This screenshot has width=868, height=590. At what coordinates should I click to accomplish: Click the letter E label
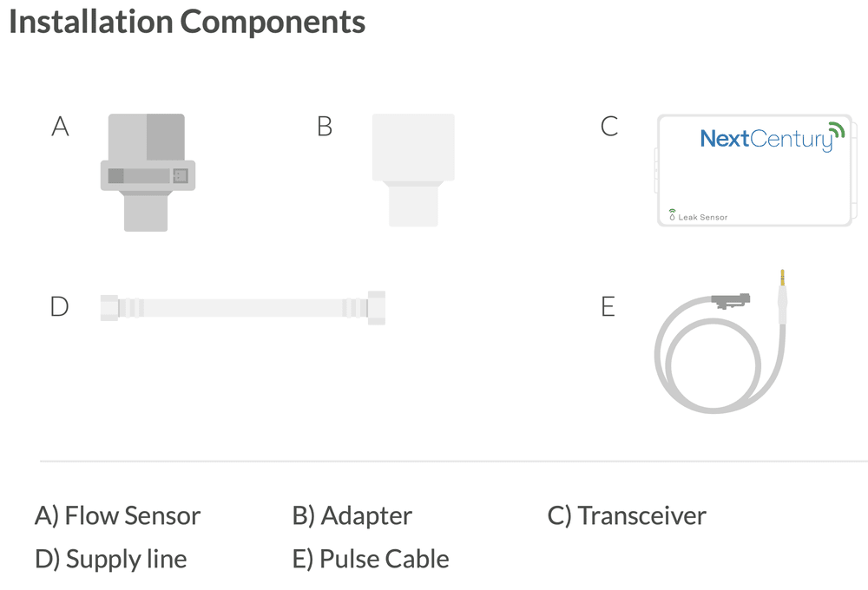point(608,306)
